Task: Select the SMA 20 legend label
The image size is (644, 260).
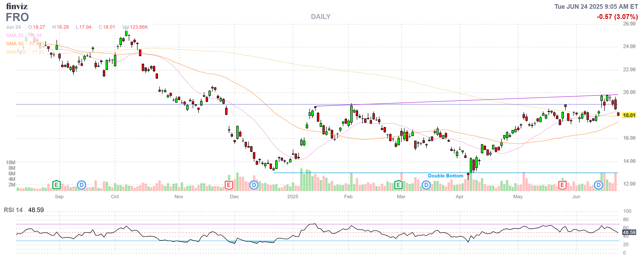Action: coord(15,35)
